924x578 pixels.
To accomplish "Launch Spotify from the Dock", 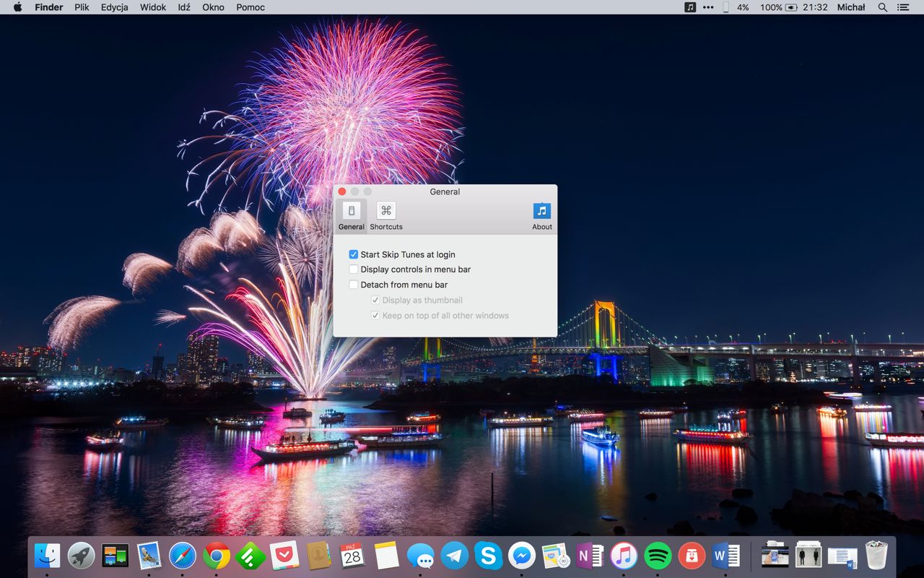I will pos(658,556).
